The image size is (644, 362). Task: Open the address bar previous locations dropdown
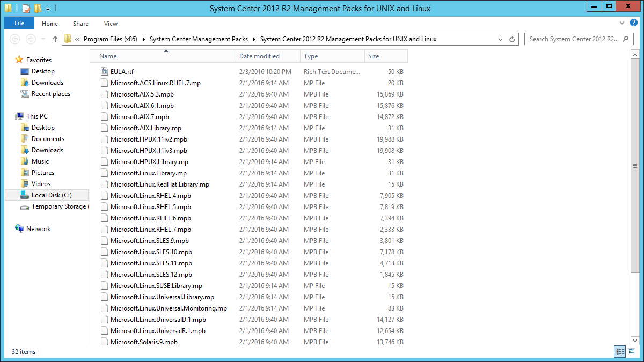point(501,39)
